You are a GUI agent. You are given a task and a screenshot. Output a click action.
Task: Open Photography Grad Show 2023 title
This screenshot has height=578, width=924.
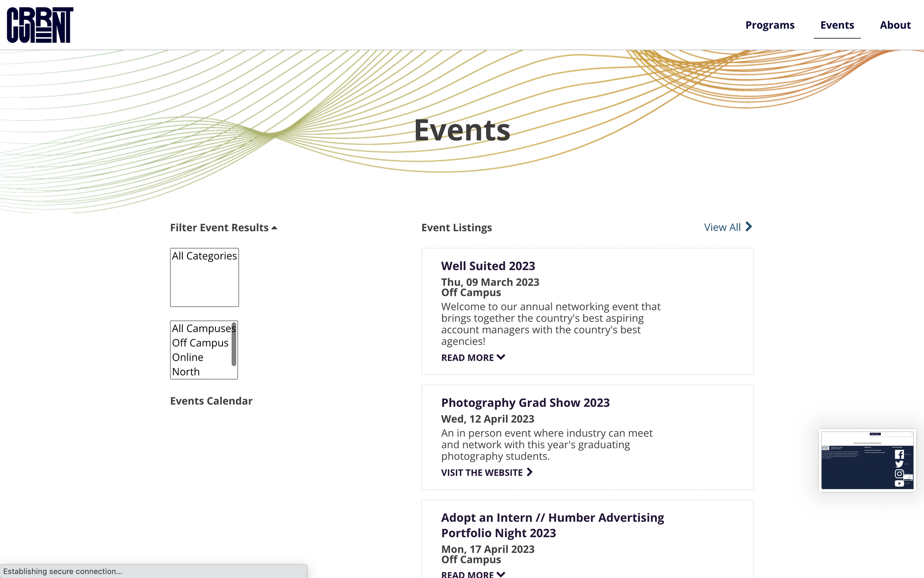525,403
